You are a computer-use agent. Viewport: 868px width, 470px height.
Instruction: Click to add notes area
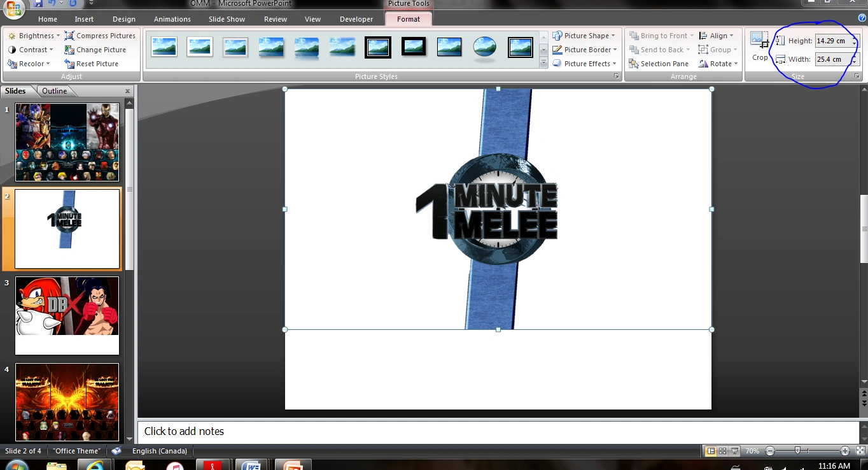tap(498, 431)
